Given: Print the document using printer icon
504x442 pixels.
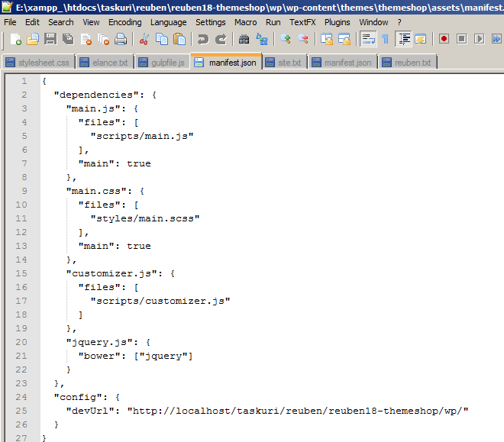Looking at the screenshot, I should click(121, 39).
